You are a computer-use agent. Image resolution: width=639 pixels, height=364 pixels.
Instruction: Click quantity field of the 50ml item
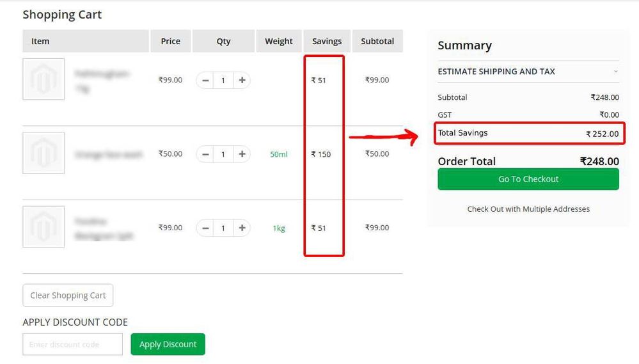click(223, 154)
